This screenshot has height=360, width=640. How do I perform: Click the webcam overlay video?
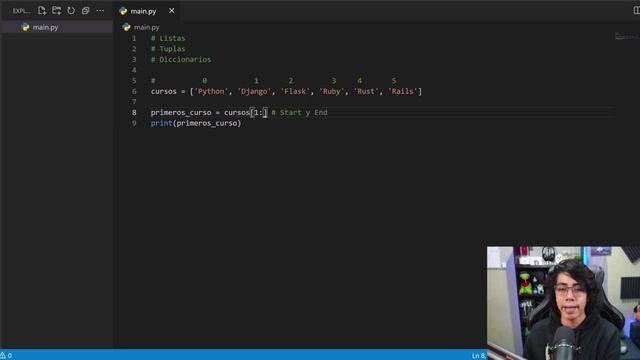click(563, 303)
